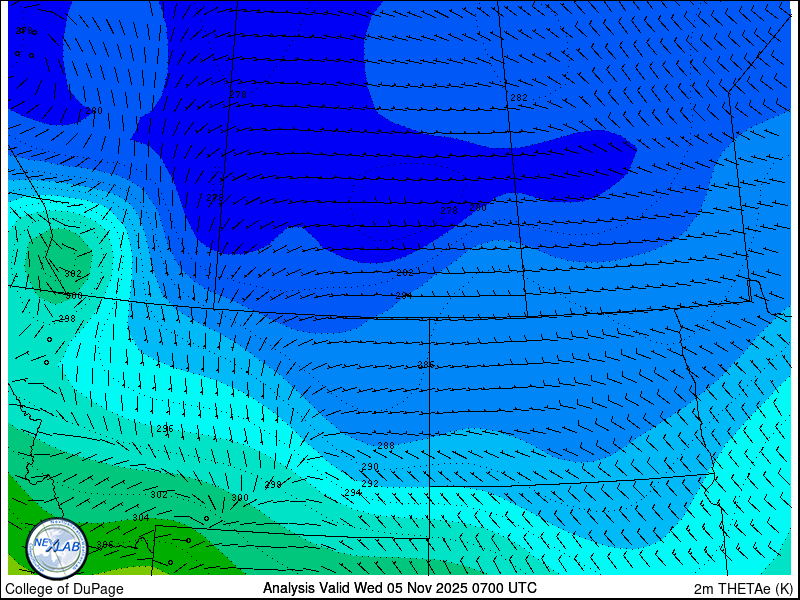
Task: Click the 306 contour label
Action: pyautogui.click(x=105, y=545)
